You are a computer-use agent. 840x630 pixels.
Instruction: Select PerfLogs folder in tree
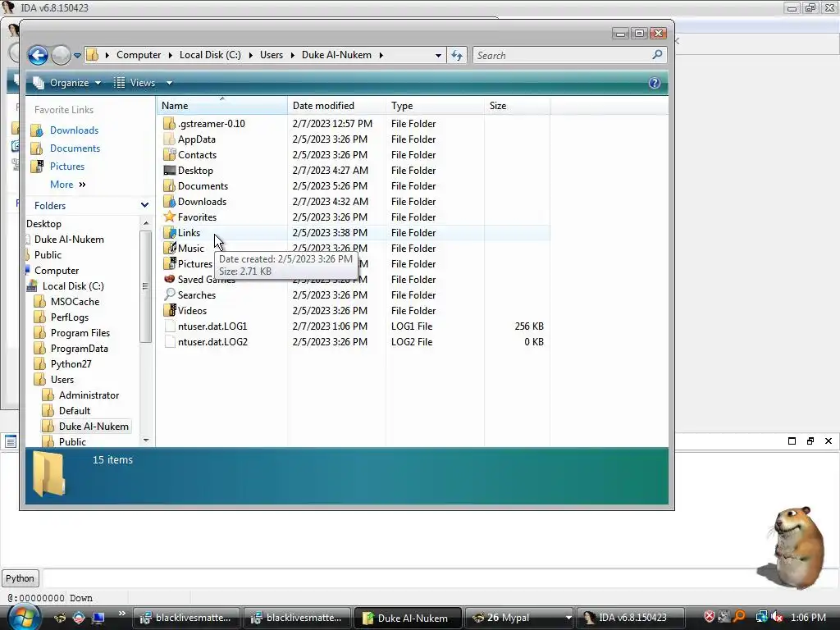70,317
